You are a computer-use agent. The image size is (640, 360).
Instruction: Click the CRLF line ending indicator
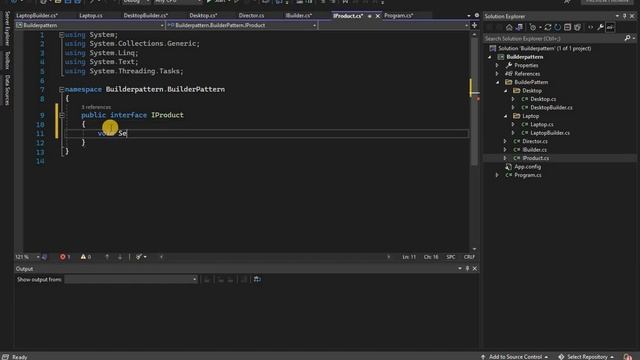click(x=469, y=257)
